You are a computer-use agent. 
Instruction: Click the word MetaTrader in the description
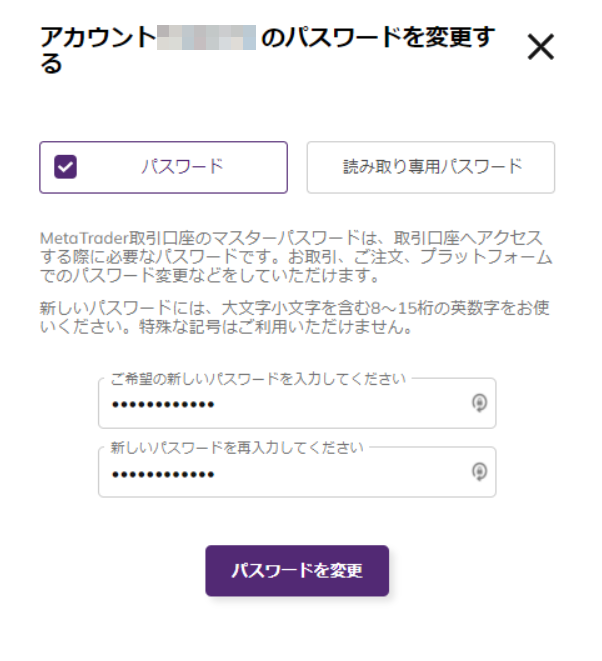[84, 239]
